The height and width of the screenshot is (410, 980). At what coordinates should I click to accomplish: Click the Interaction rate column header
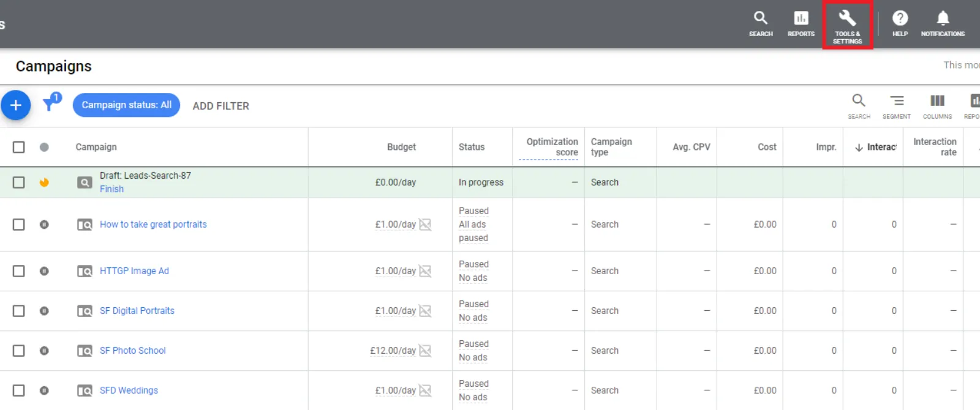point(935,147)
